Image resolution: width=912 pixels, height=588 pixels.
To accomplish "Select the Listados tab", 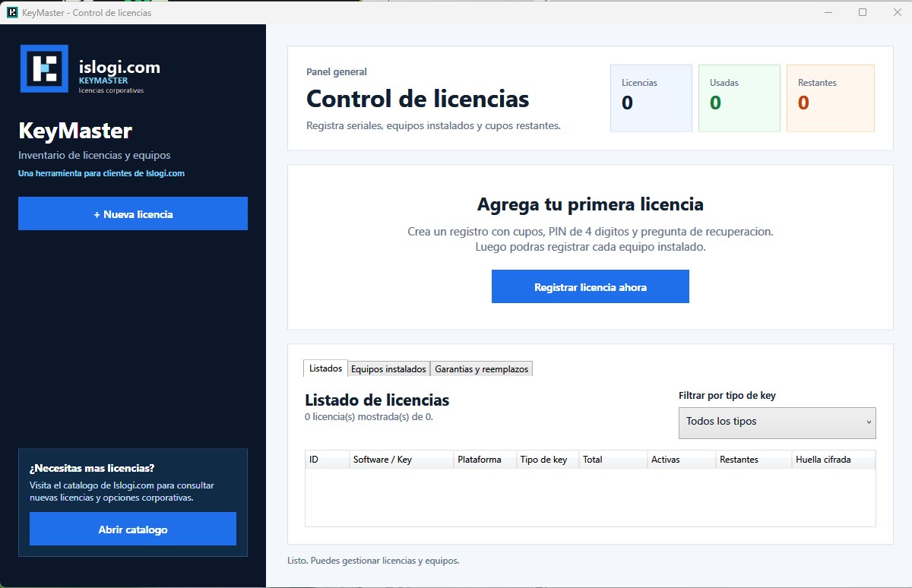I will pos(325,368).
